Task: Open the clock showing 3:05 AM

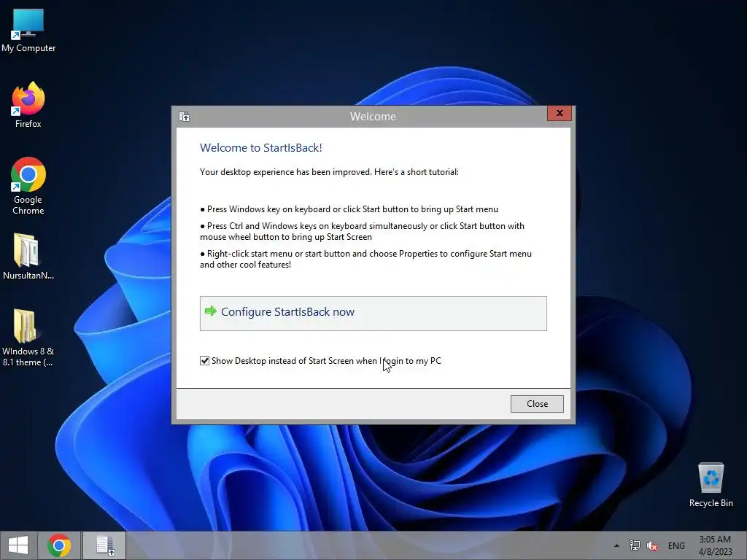Action: [x=715, y=545]
